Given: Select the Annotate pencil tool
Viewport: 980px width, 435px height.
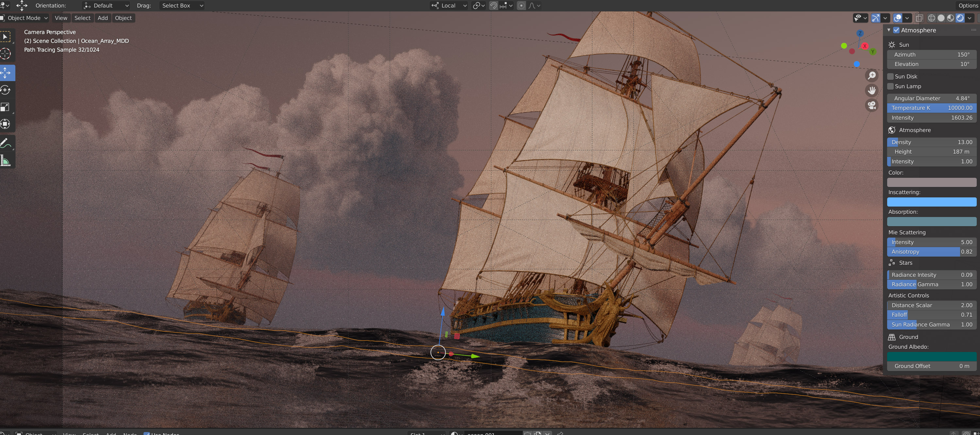Looking at the screenshot, I should pos(6,143).
